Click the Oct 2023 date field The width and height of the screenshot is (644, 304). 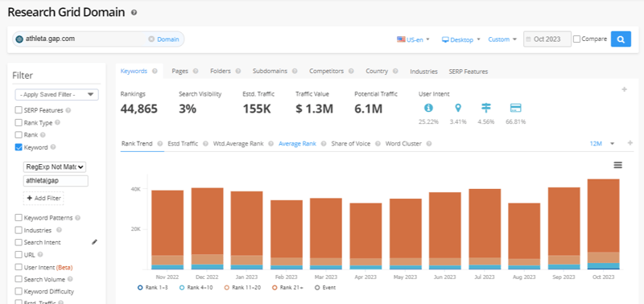(547, 39)
